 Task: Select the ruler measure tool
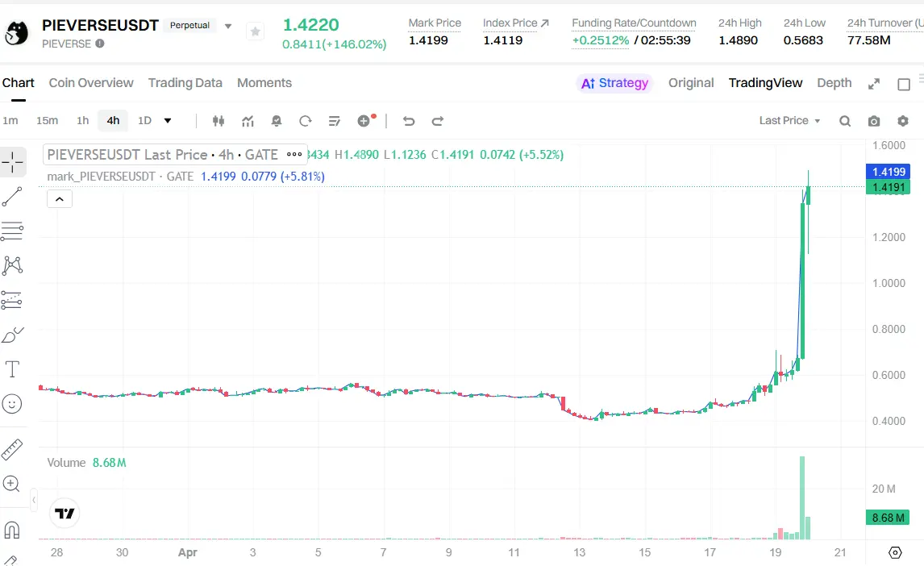coord(12,449)
